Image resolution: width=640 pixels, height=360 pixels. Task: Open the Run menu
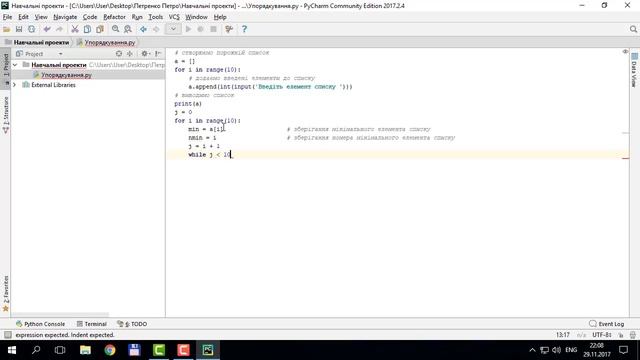tap(137, 17)
